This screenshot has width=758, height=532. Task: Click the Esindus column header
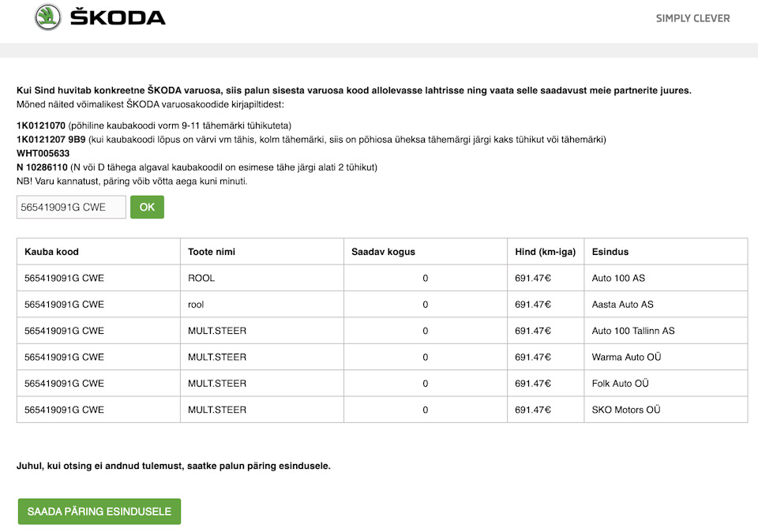click(x=610, y=251)
